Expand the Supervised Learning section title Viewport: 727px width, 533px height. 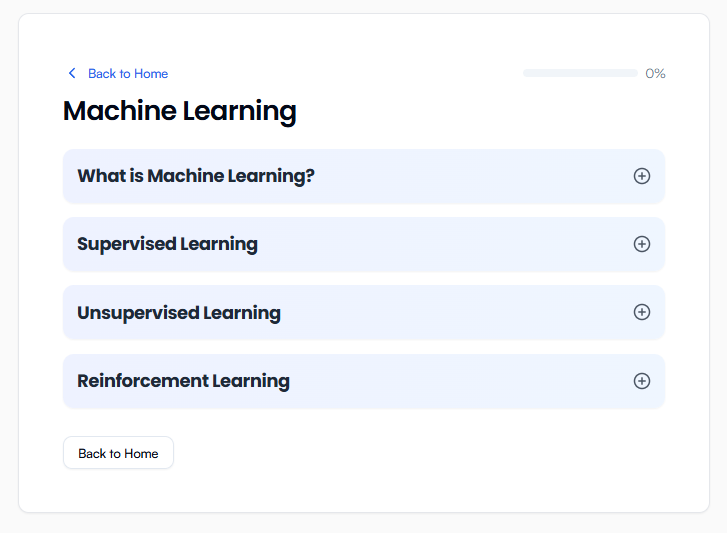[167, 244]
